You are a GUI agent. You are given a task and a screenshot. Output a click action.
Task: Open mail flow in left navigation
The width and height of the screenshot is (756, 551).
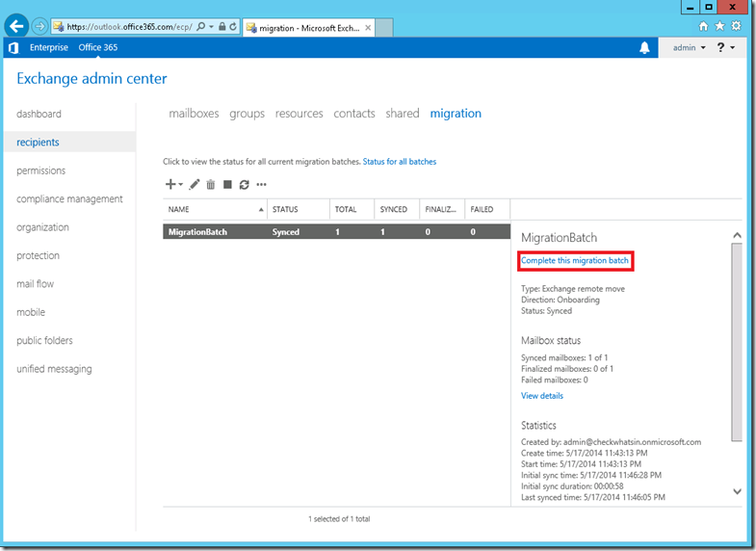pyautogui.click(x=36, y=284)
